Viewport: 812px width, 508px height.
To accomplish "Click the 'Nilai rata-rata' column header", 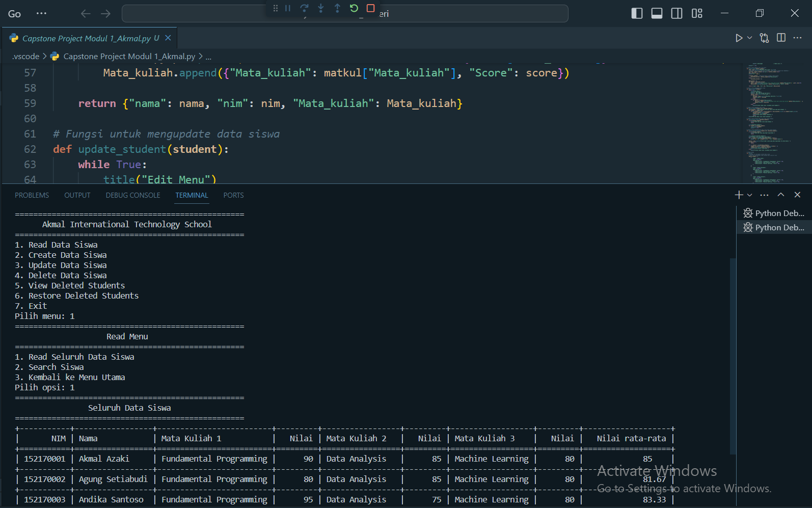I will click(x=631, y=438).
